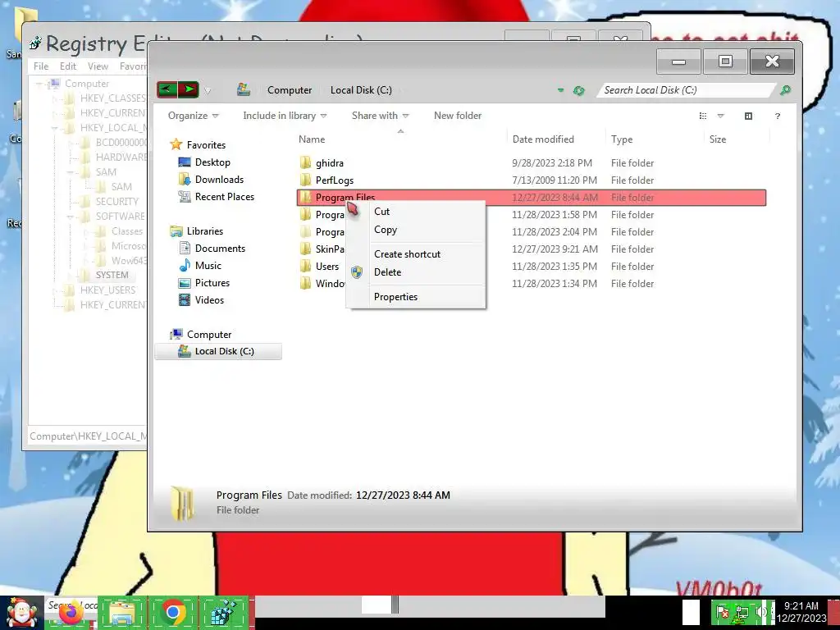Screen dimensions: 840x630
Task: Click the Forward navigation arrow in Explorer
Action: (189, 89)
